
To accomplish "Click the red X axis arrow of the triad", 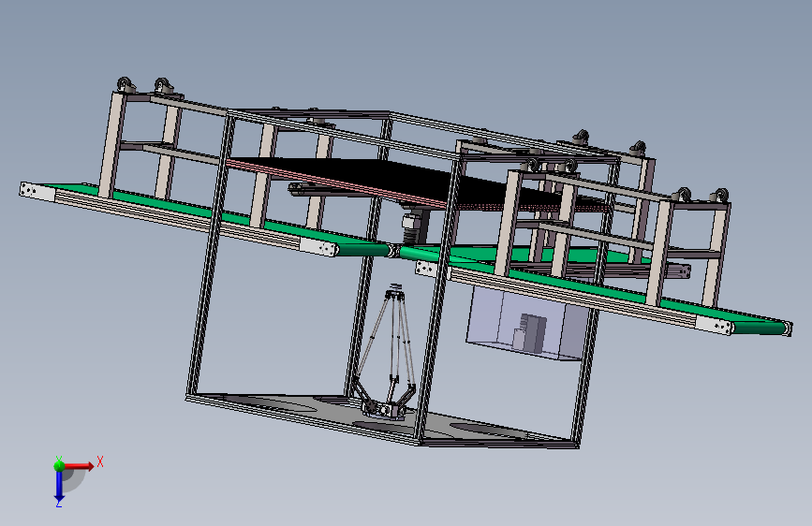I will pos(79,466).
